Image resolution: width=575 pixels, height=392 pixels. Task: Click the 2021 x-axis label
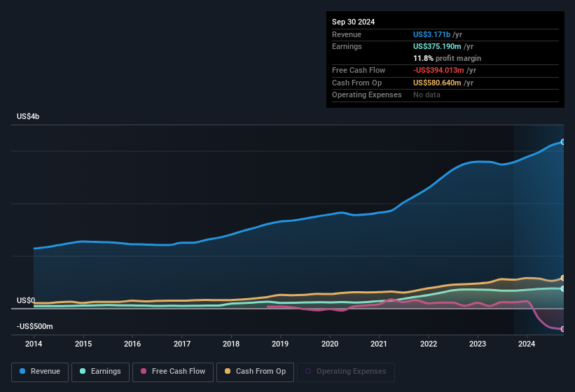pyautogui.click(x=379, y=344)
